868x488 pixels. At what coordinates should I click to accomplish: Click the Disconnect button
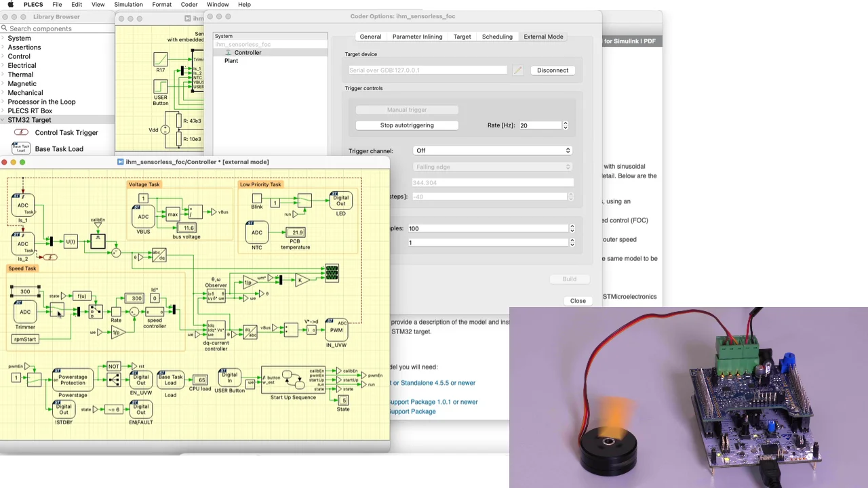[552, 70]
